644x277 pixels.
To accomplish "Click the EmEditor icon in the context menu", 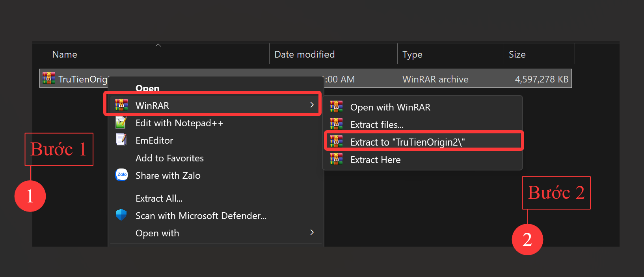I will tap(121, 140).
